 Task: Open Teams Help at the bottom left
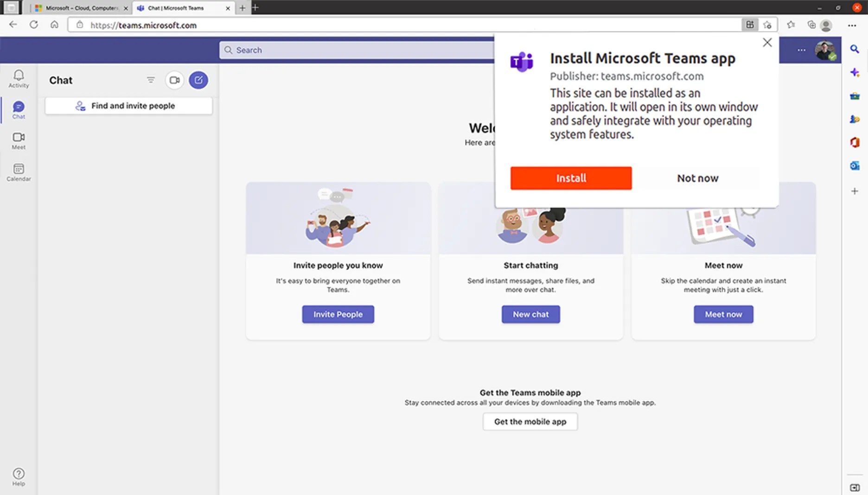coord(19,475)
